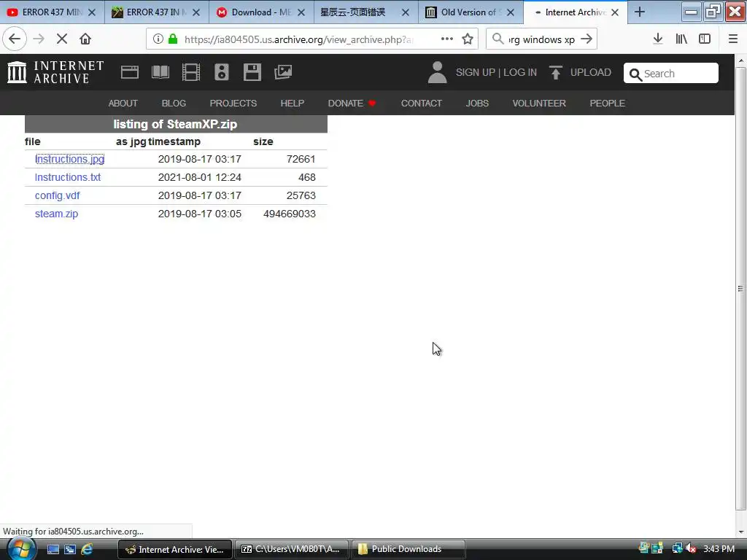The width and height of the screenshot is (747, 560).
Task: Open the VOLUNTEER menu link
Action: tap(539, 104)
